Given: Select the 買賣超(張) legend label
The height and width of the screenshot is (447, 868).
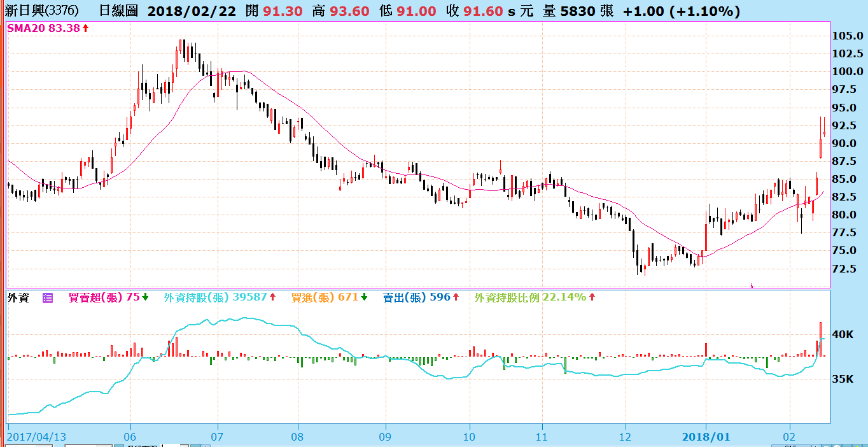Looking at the screenshot, I should (x=96, y=297).
